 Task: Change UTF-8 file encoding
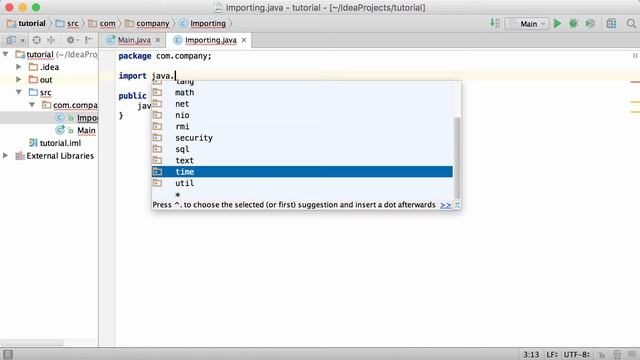(576, 354)
